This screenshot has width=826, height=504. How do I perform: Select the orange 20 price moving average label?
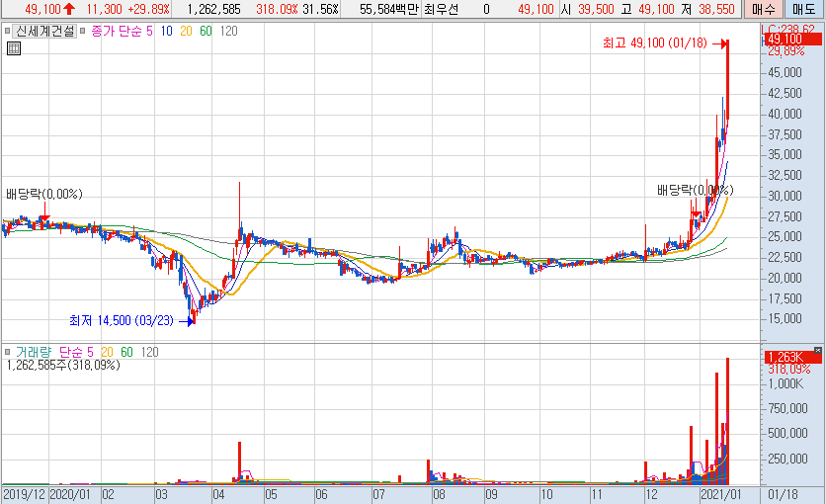coord(186,31)
